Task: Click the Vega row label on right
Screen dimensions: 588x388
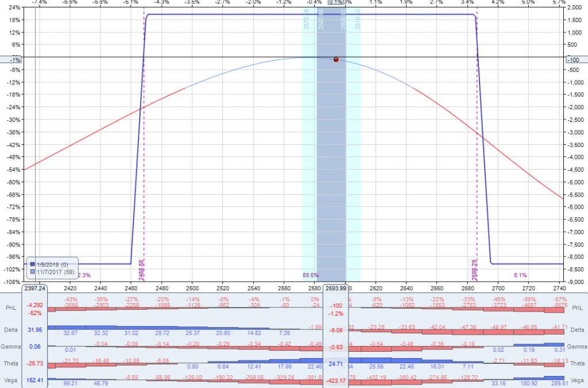Action: pos(577,380)
